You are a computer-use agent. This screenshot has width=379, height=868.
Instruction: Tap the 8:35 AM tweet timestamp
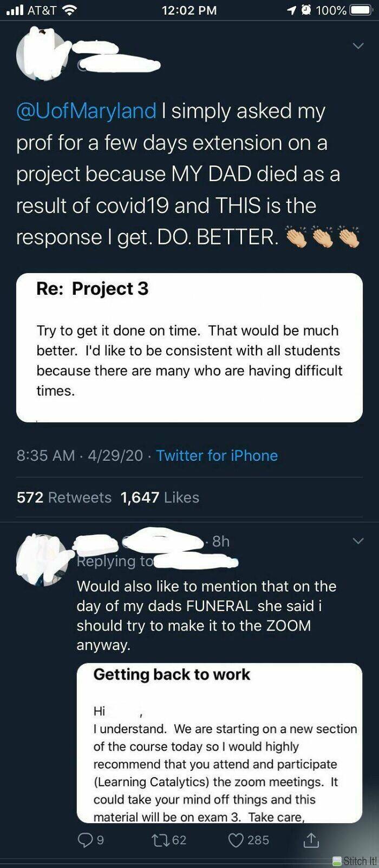45,455
